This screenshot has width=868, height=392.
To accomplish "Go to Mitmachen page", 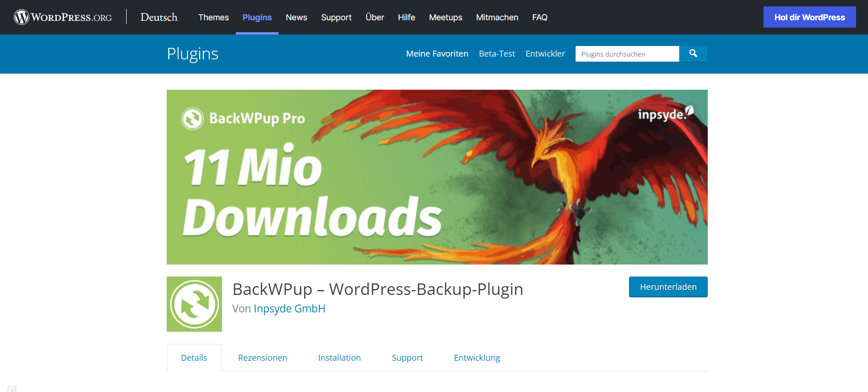I will point(497,17).
